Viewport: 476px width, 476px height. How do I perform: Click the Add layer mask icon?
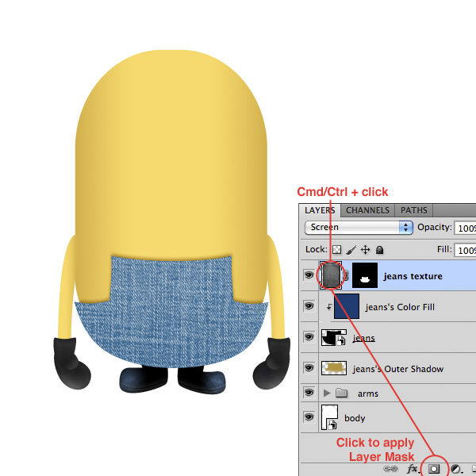pos(433,469)
